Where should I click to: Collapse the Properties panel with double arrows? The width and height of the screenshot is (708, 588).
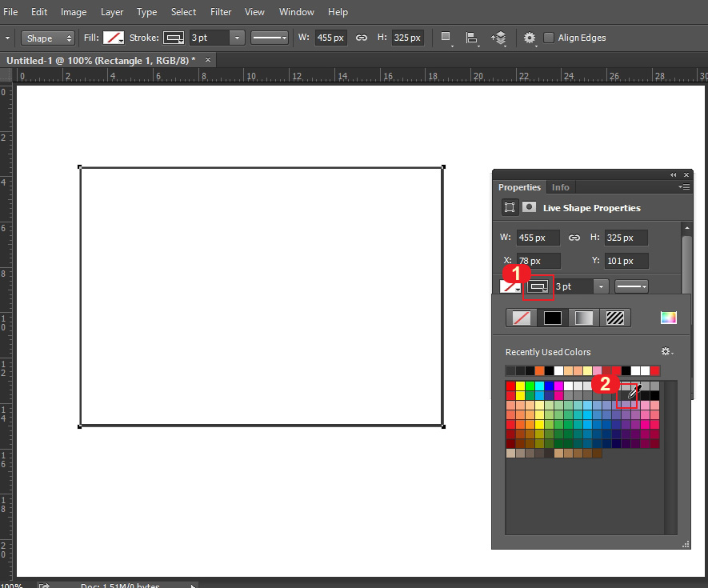pyautogui.click(x=674, y=174)
